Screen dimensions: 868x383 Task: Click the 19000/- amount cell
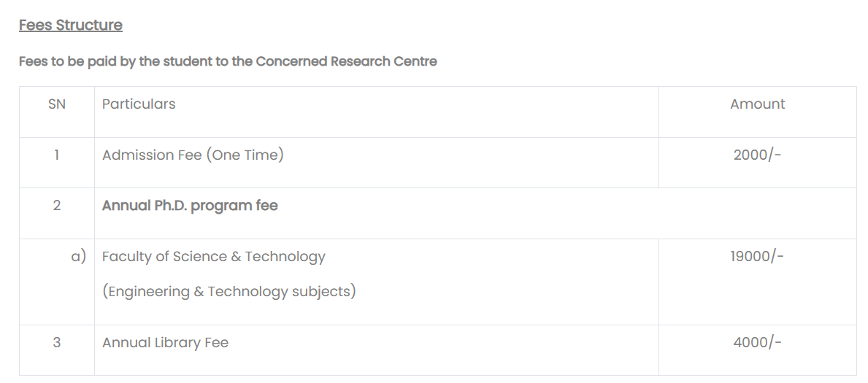[757, 257]
